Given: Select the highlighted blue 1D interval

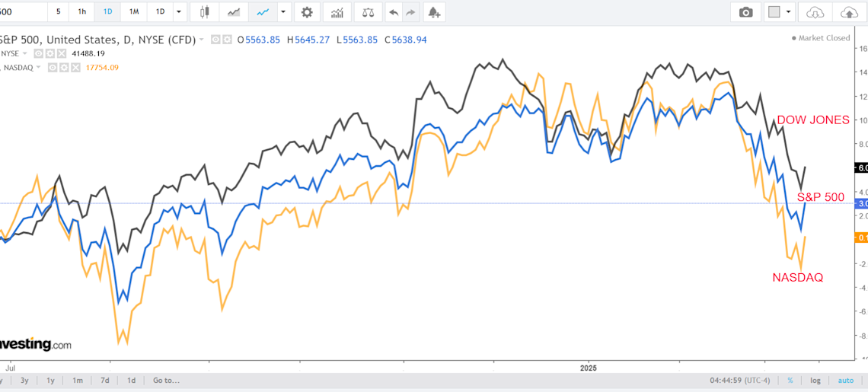Looking at the screenshot, I should [107, 11].
